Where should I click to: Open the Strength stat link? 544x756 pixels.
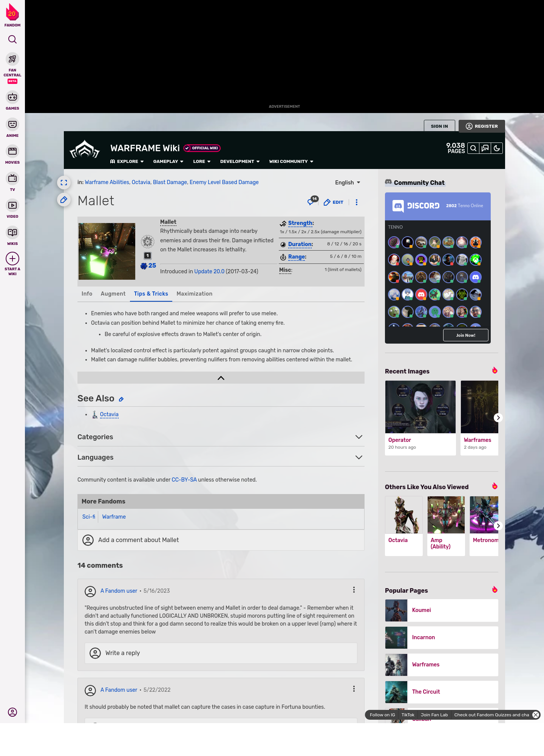[300, 223]
